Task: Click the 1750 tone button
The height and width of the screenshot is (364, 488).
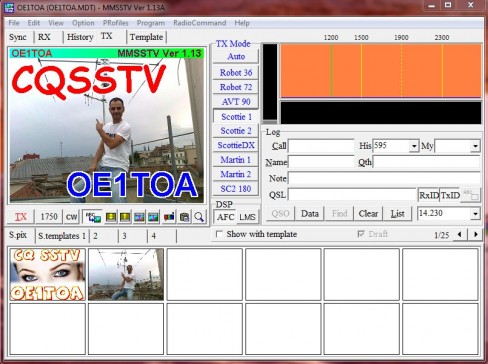Action: [x=49, y=217]
